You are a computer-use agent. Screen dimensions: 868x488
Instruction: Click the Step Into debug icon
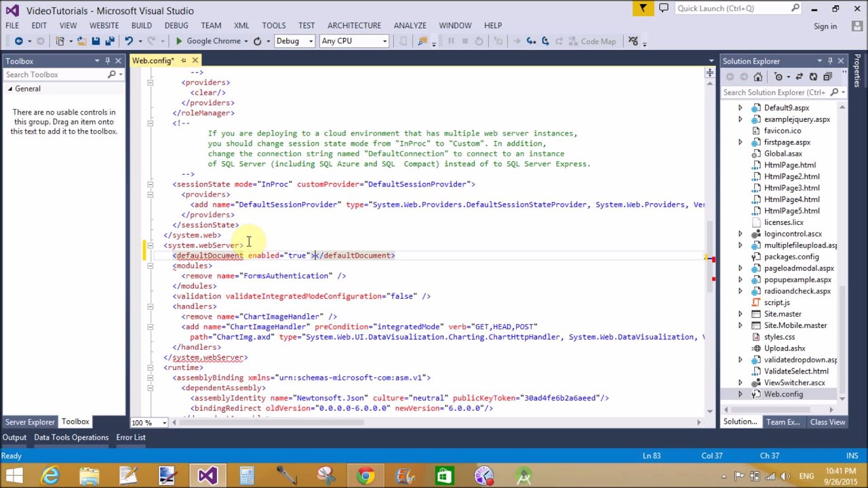531,41
